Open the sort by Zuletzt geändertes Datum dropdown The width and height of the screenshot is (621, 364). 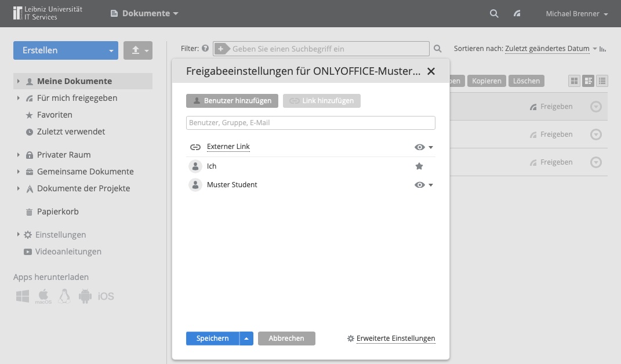[x=551, y=49]
